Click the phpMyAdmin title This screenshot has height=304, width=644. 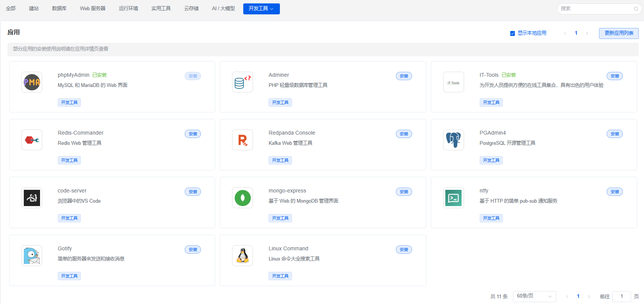pos(74,75)
